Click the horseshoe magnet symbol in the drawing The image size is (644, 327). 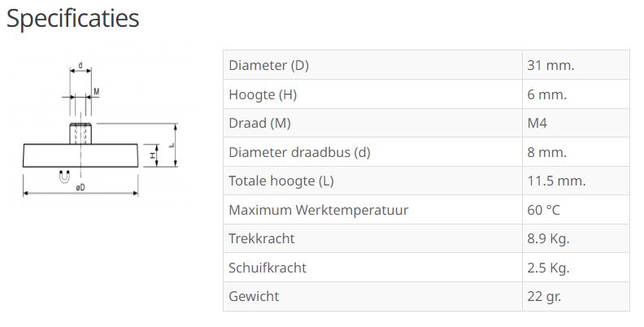coord(63,177)
